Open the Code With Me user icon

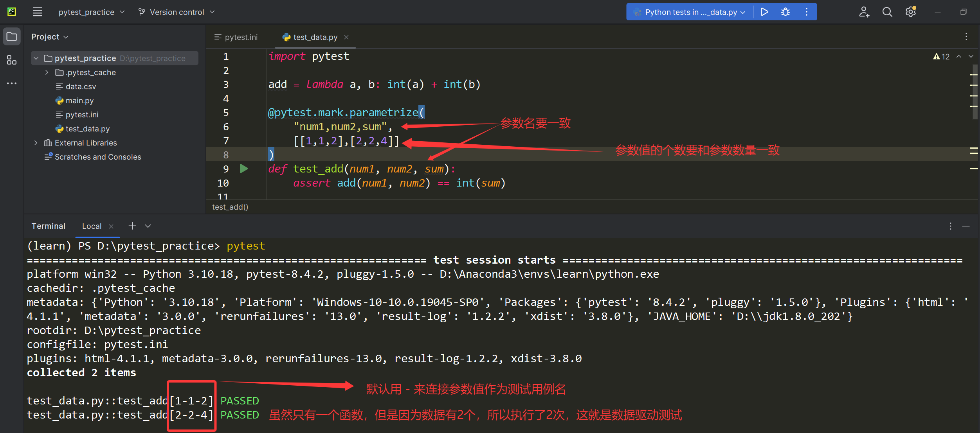[x=864, y=12]
